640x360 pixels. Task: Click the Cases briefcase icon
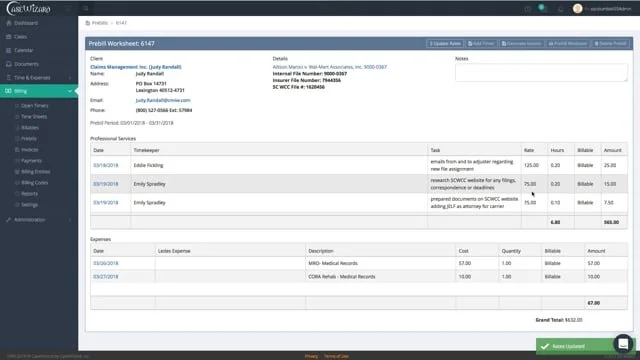pyautogui.click(x=9, y=37)
